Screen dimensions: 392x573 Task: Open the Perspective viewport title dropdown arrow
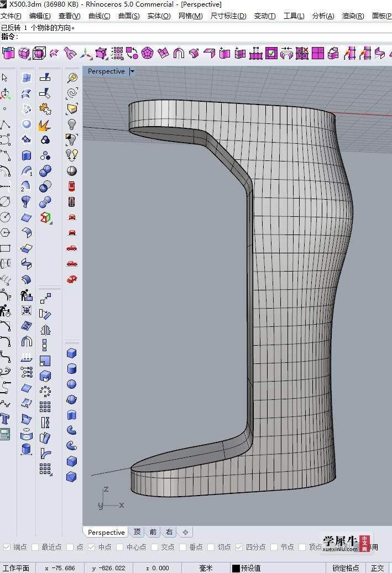(x=132, y=71)
